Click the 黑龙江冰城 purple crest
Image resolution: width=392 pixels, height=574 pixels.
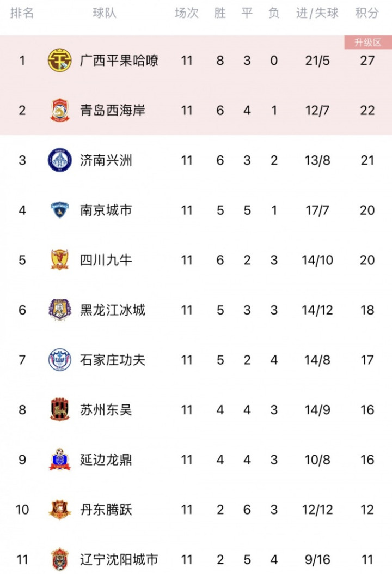(x=59, y=310)
